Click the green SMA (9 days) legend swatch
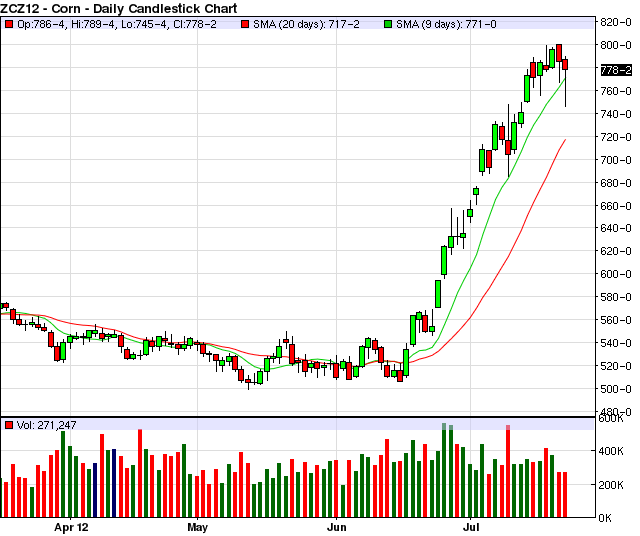The width and height of the screenshot is (640, 536). pyautogui.click(x=388, y=24)
